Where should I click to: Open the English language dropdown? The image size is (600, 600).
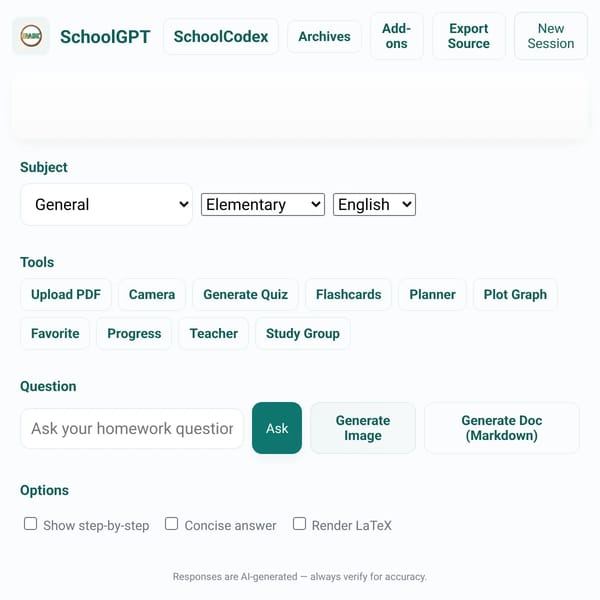(x=374, y=204)
